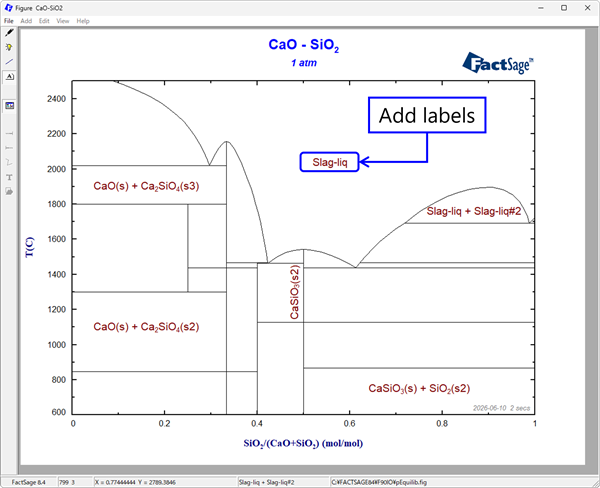Activate the label (A) tool
600x488 pixels.
10,77
